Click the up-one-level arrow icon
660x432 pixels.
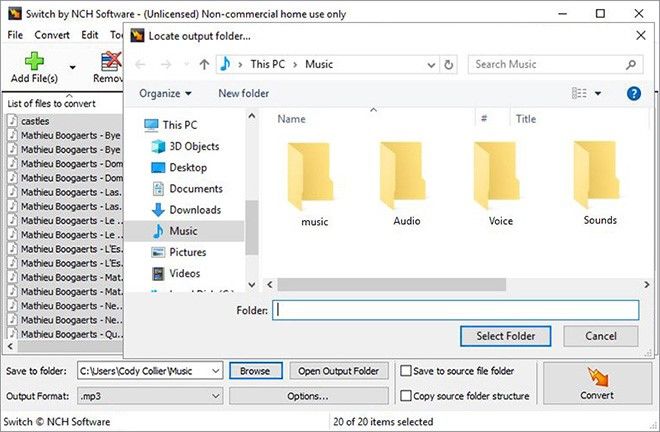204,64
